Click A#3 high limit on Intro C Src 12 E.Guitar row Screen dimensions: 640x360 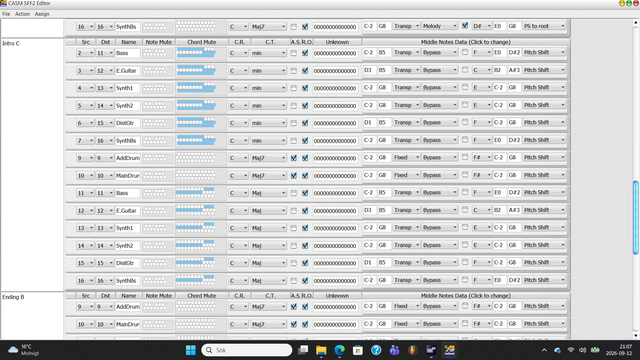[x=514, y=210]
